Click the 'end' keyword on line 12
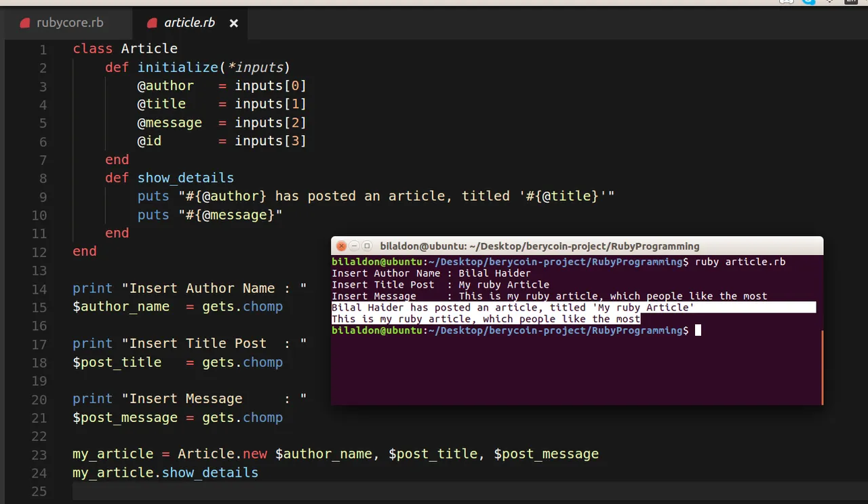This screenshot has width=868, height=504. click(x=85, y=252)
